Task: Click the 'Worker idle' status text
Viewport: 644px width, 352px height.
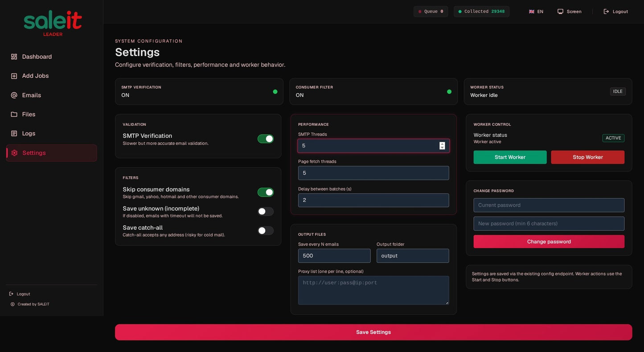Action: pyautogui.click(x=484, y=95)
